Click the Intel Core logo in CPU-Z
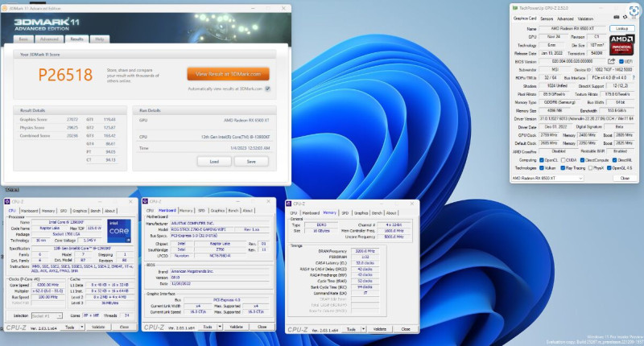This screenshot has width=644, height=346. coord(119,231)
